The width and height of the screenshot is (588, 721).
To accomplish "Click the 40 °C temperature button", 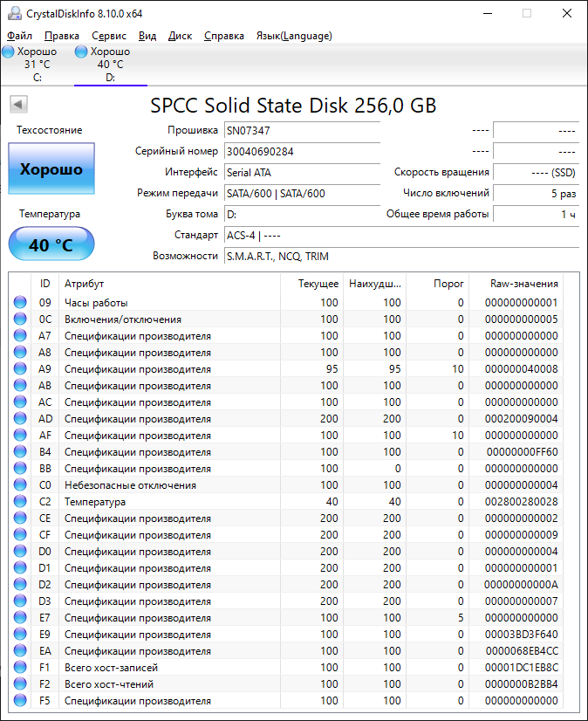I will pos(51,245).
